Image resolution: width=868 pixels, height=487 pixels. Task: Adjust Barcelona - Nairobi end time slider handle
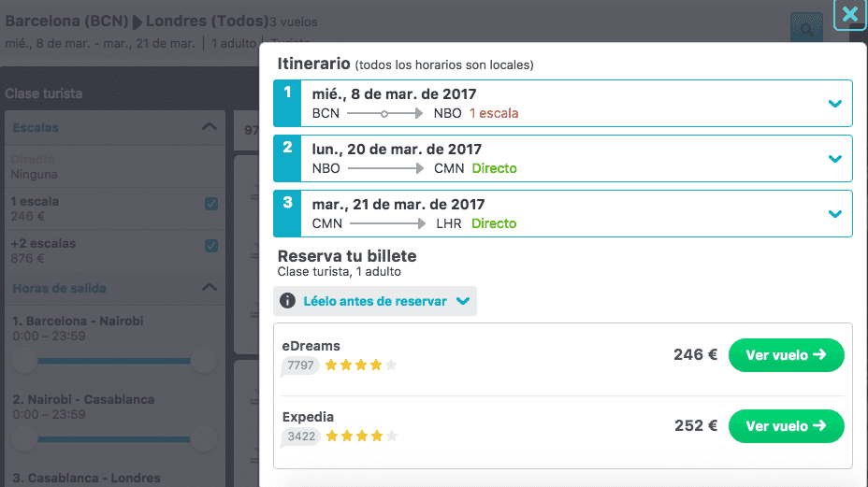point(203,360)
